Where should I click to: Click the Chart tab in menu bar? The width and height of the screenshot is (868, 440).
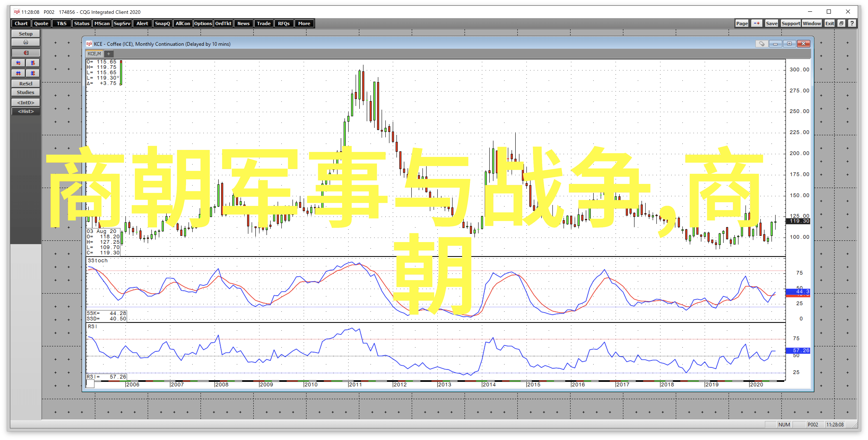pyautogui.click(x=21, y=24)
